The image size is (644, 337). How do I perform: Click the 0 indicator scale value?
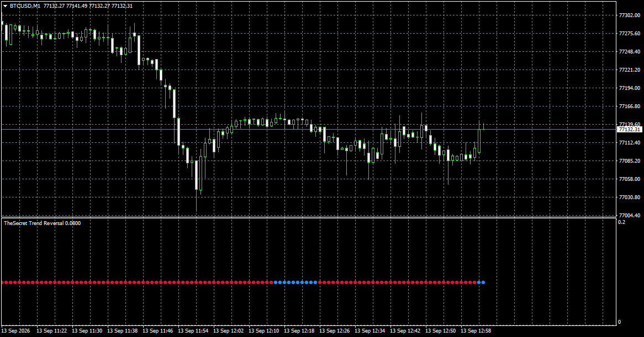coord(620,322)
